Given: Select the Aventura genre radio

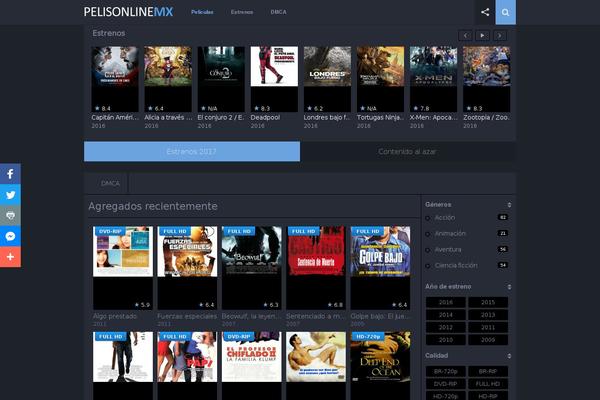Looking at the screenshot, I should click(x=428, y=250).
